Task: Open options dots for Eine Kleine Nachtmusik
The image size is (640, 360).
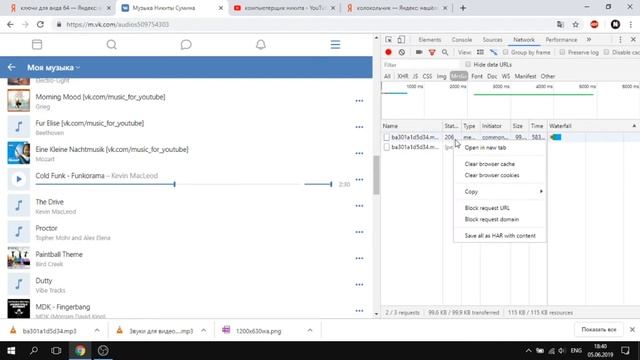Action: pos(359,153)
